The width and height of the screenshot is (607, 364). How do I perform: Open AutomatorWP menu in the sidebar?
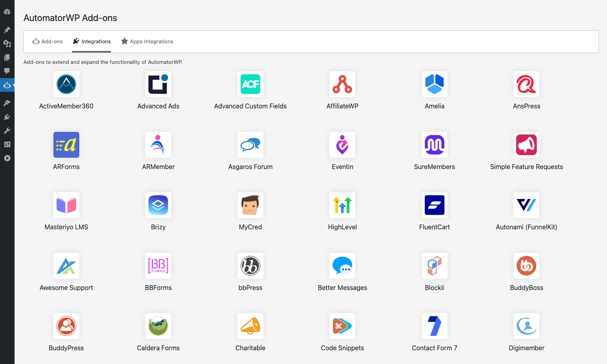point(7,85)
